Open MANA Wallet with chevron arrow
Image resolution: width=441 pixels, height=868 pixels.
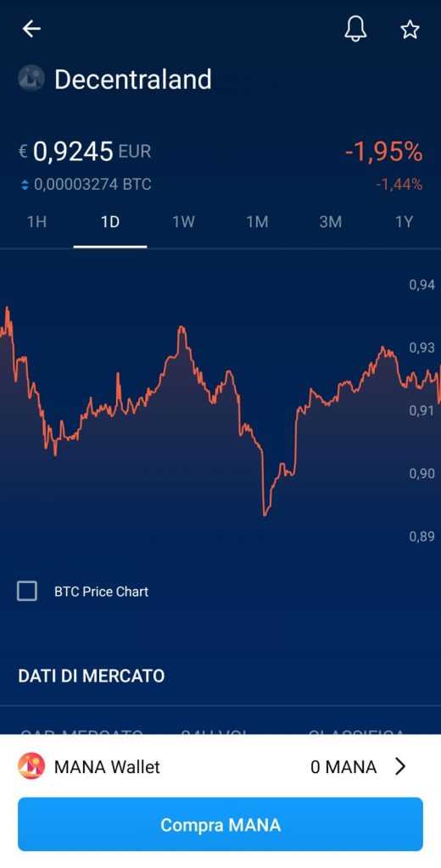pos(400,766)
